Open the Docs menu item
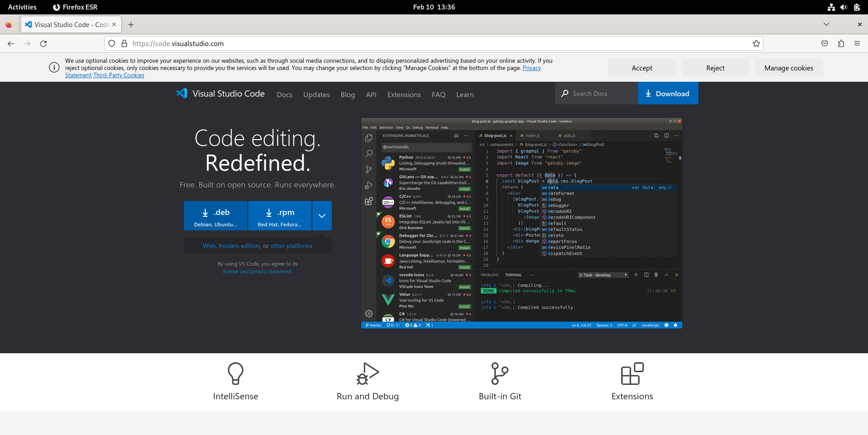Image resolution: width=868 pixels, height=435 pixels. (x=284, y=94)
